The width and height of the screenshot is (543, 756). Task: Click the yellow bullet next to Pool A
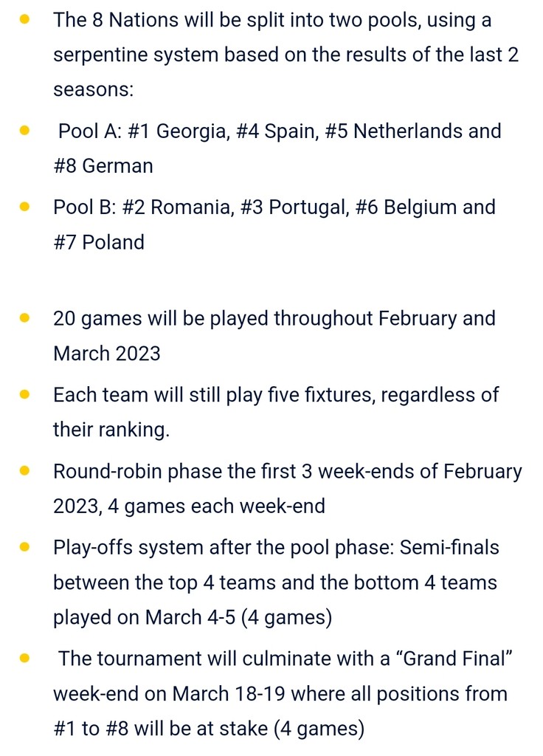[x=24, y=131]
